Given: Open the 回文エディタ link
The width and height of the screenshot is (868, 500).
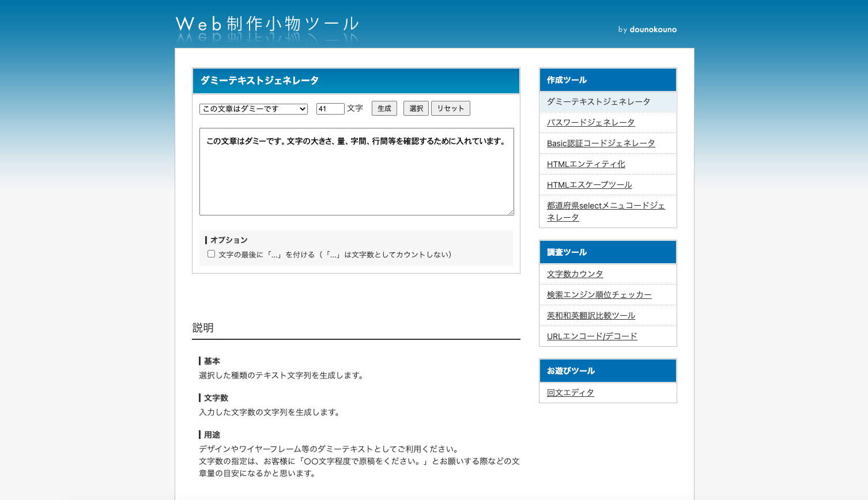Looking at the screenshot, I should tap(570, 393).
